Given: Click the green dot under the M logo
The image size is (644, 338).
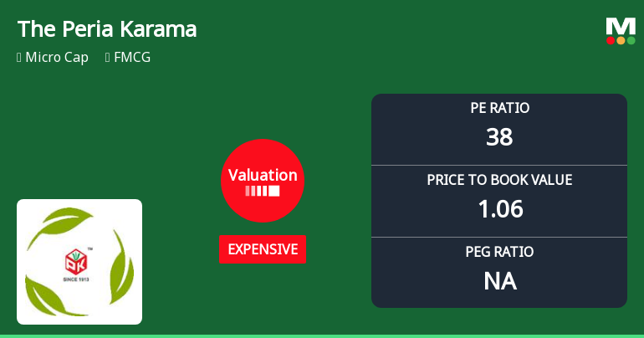Looking at the screenshot, I should pos(631,40).
